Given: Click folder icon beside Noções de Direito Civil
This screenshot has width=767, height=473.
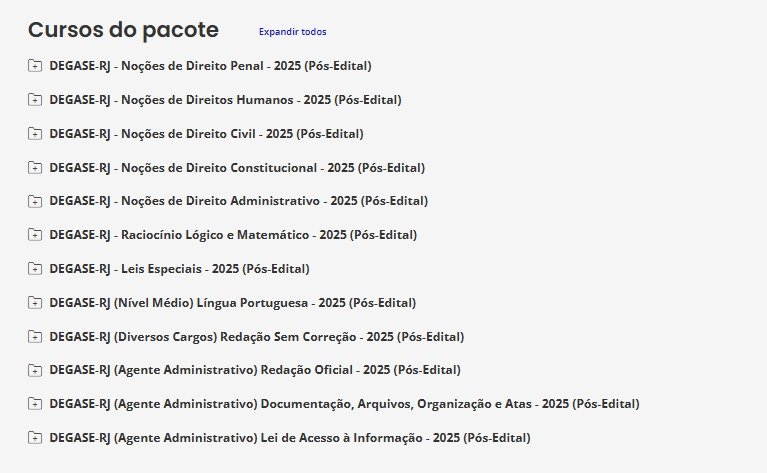Looking at the screenshot, I should click(x=35, y=134).
